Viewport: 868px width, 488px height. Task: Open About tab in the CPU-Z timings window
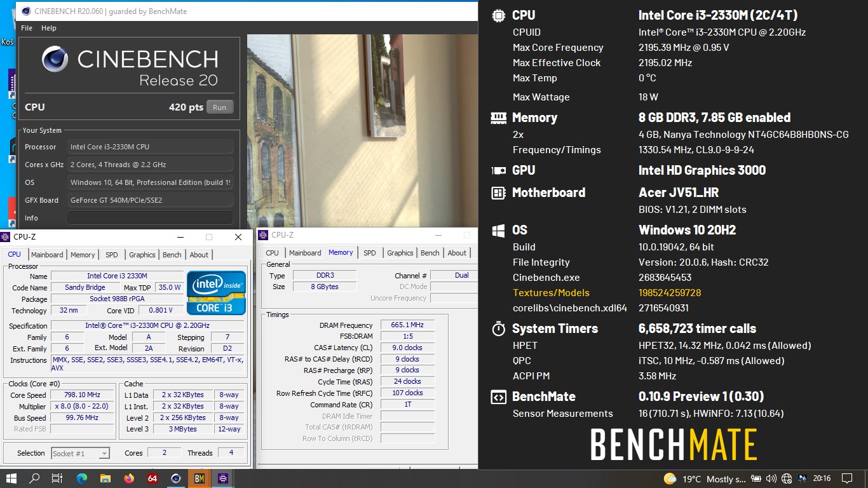457,253
